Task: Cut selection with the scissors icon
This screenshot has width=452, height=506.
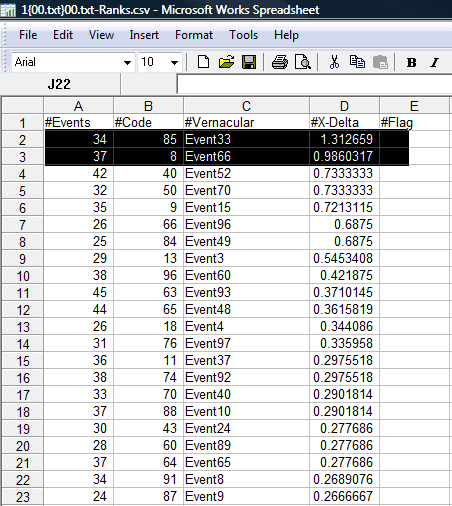Action: 334,62
